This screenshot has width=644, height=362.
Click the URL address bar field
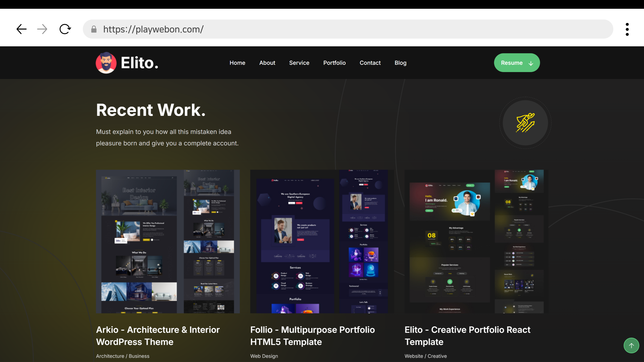[x=350, y=29]
